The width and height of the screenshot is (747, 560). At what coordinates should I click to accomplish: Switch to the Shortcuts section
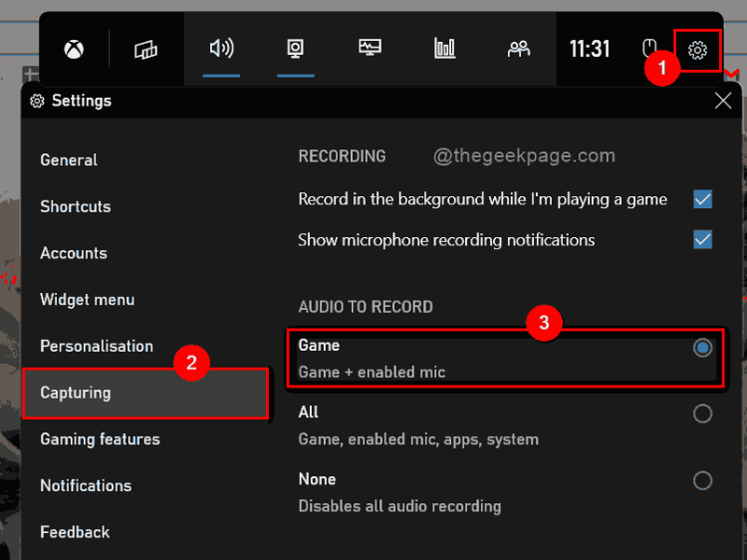pos(76,207)
